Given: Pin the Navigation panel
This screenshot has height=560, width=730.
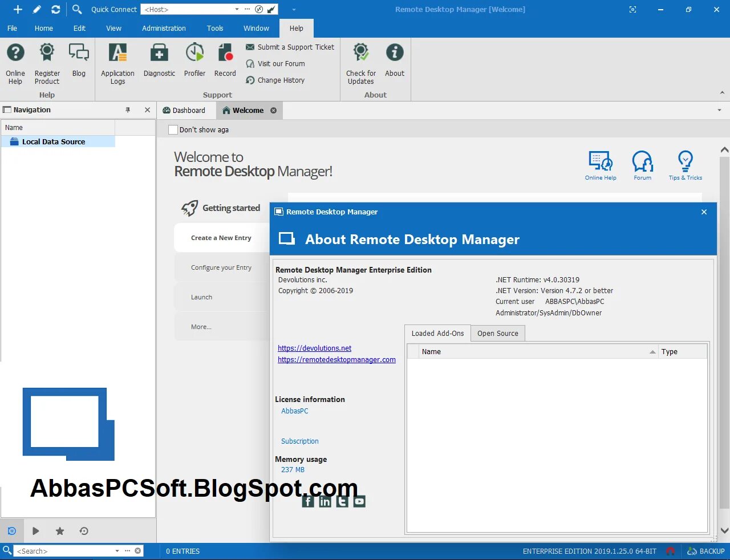Looking at the screenshot, I should (x=128, y=110).
